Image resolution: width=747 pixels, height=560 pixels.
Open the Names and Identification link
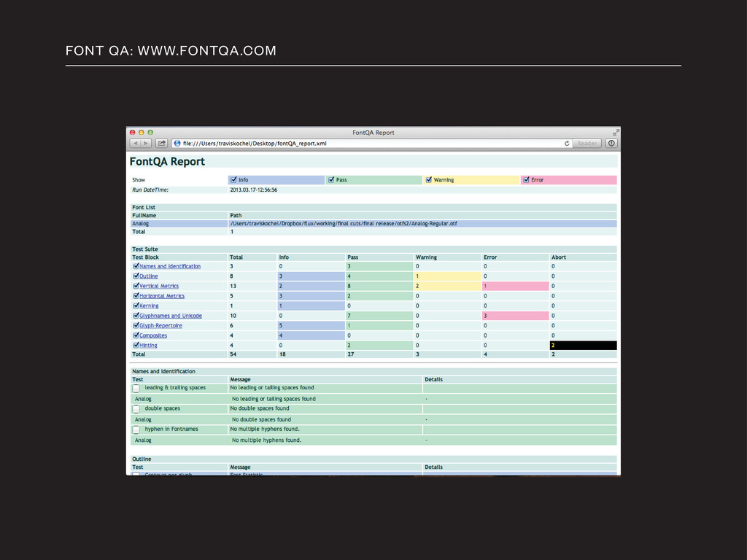(x=170, y=266)
